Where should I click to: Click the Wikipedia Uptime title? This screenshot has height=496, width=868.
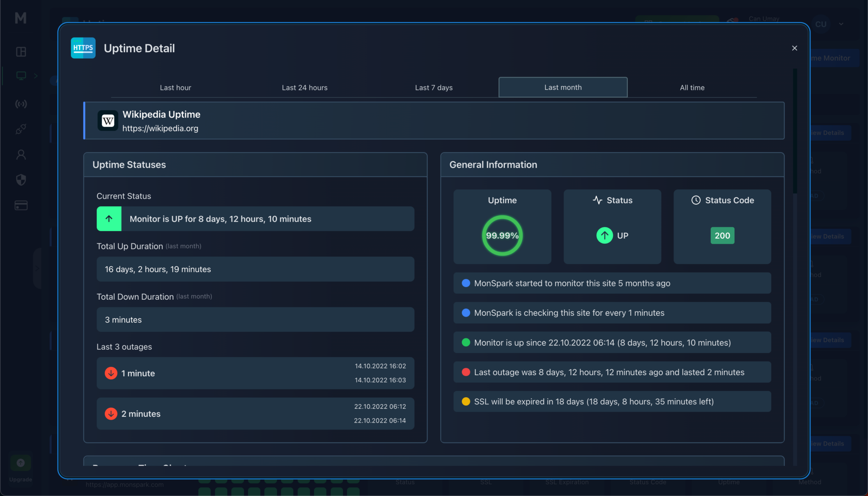(161, 114)
